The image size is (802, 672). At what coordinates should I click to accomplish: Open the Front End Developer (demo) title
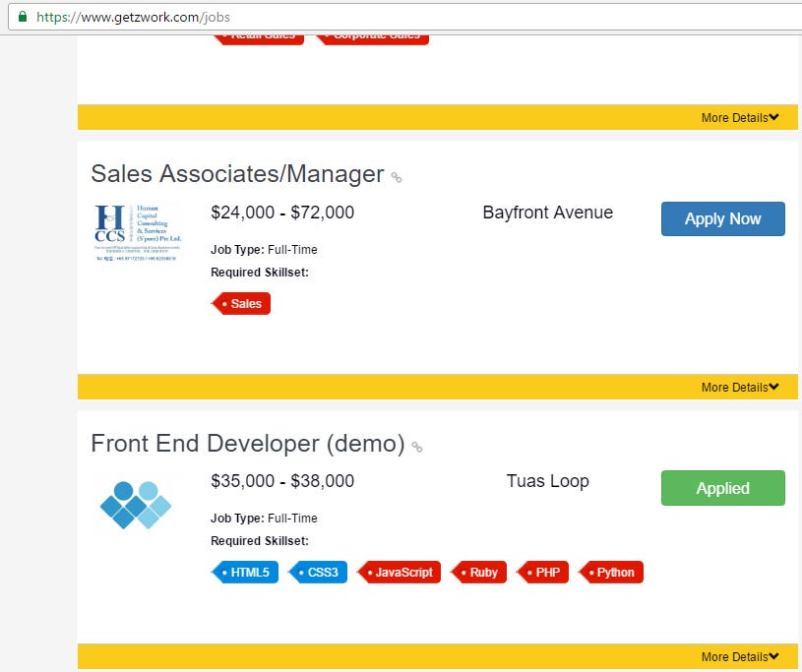click(x=247, y=444)
